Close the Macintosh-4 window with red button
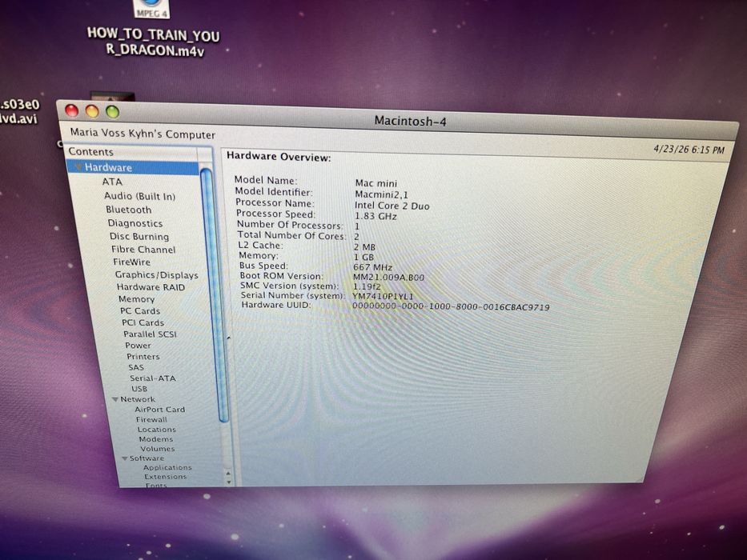Screen dimensions: 747x560 tap(71, 110)
